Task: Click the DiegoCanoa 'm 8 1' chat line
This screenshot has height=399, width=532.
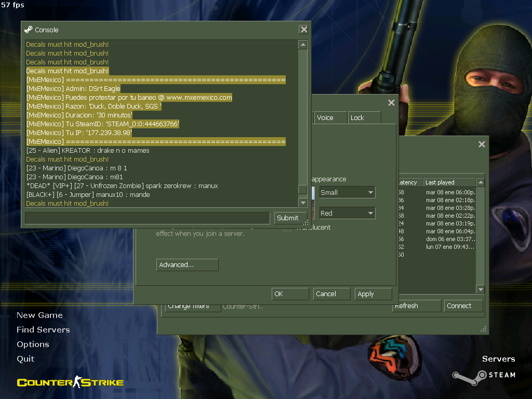Action: point(77,168)
